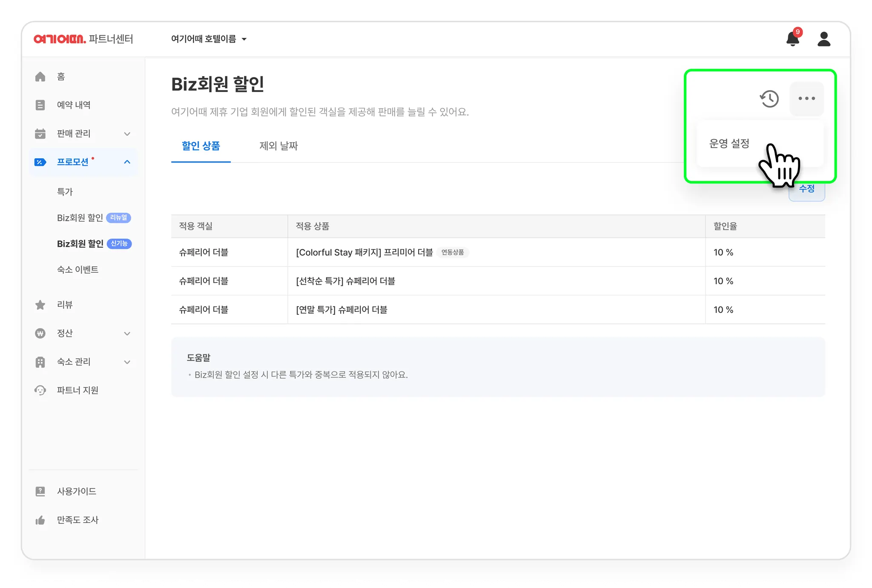The image size is (872, 588).
Task: Switch to the 제외 날짜 tab
Action: [278, 146]
